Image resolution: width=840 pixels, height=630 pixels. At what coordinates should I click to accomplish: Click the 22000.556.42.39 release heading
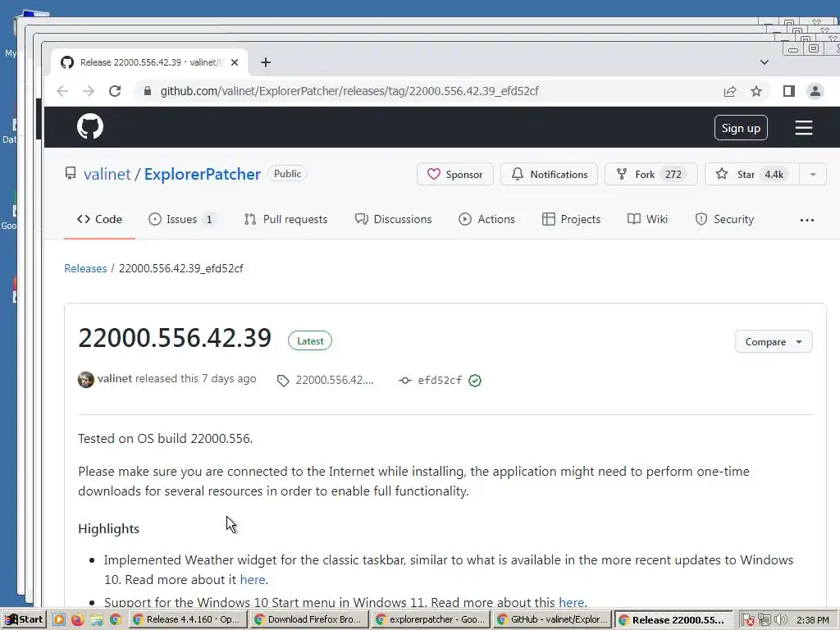coord(175,338)
